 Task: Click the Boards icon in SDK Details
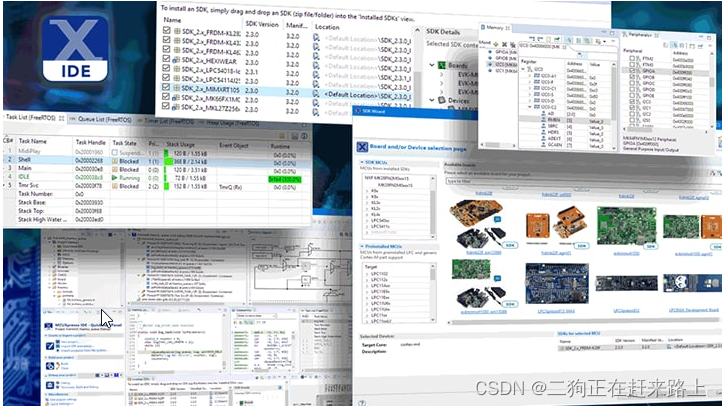pyautogui.click(x=442, y=65)
